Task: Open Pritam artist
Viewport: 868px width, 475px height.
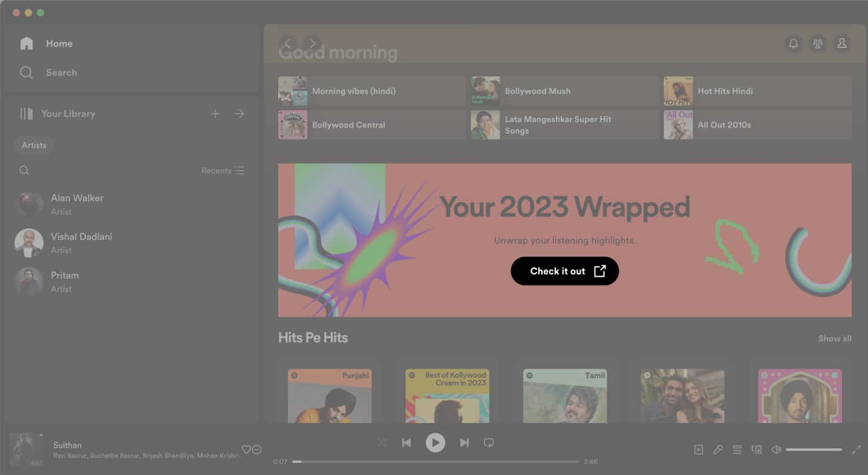Action: pyautogui.click(x=131, y=282)
